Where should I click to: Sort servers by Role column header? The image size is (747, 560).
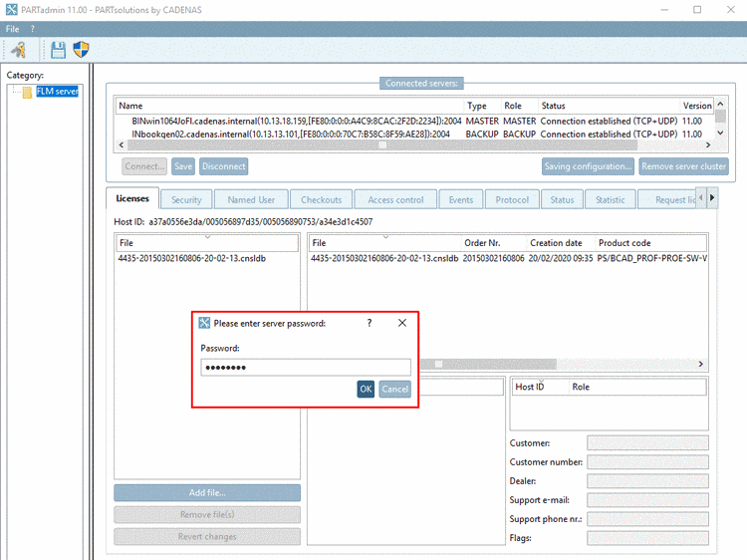coord(519,106)
